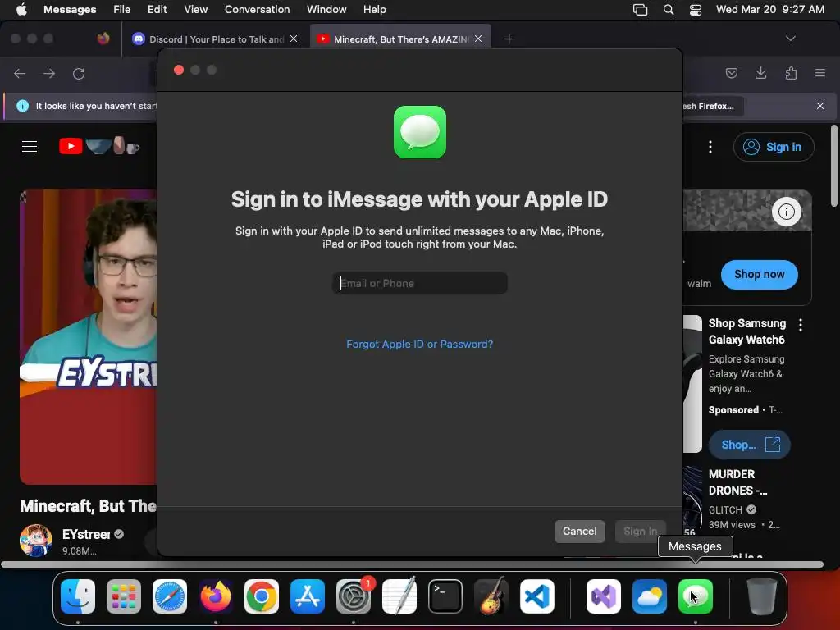
Task: Click the Email or Phone field
Action: tap(420, 283)
